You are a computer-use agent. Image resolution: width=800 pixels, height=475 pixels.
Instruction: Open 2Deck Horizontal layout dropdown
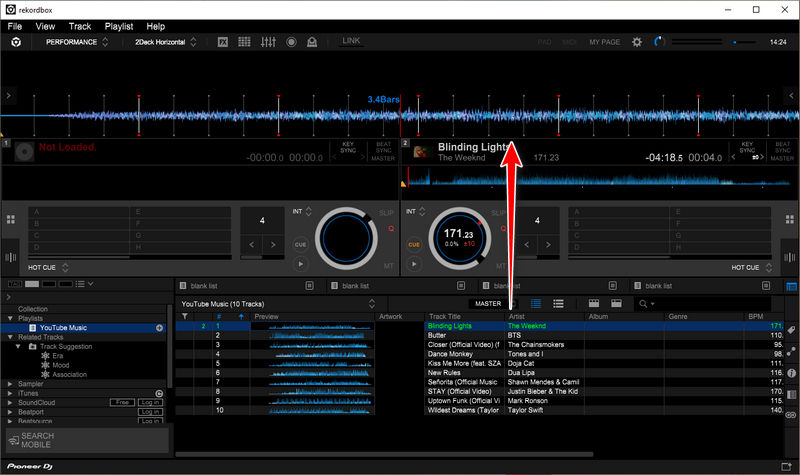pyautogui.click(x=165, y=42)
